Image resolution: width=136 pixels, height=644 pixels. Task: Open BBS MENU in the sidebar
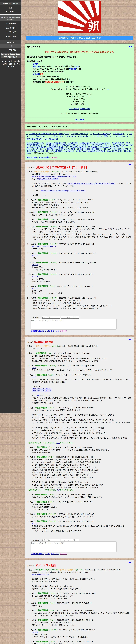coord(11,11)
